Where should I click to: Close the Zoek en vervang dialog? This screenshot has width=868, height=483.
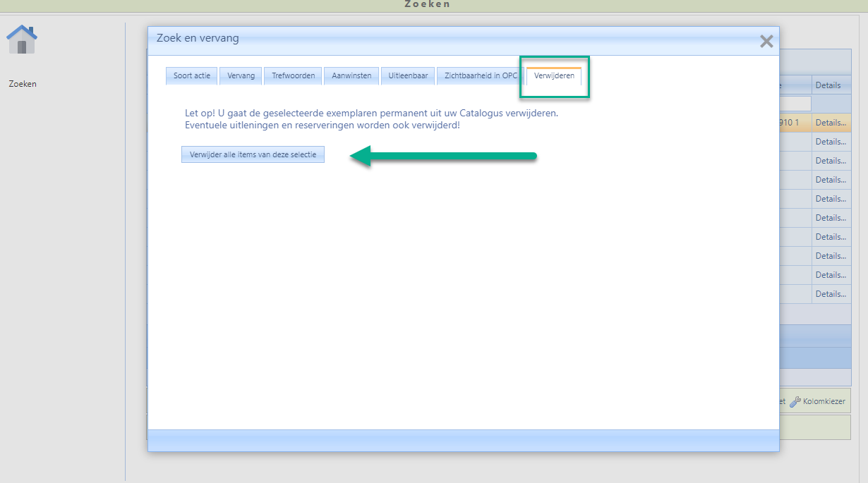pyautogui.click(x=766, y=42)
